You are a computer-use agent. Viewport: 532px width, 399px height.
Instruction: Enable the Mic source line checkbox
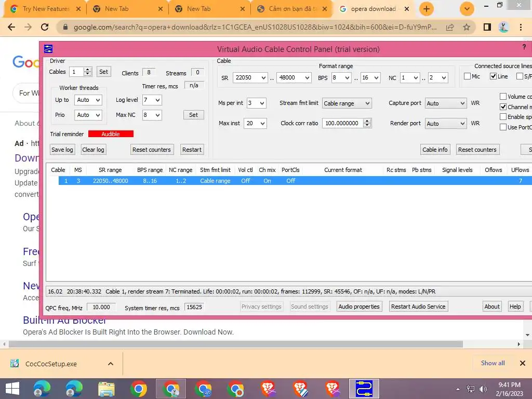click(467, 76)
